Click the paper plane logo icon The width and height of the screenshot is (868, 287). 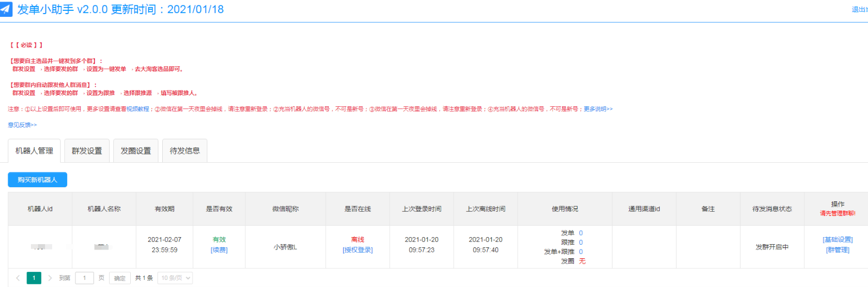[x=6, y=9]
